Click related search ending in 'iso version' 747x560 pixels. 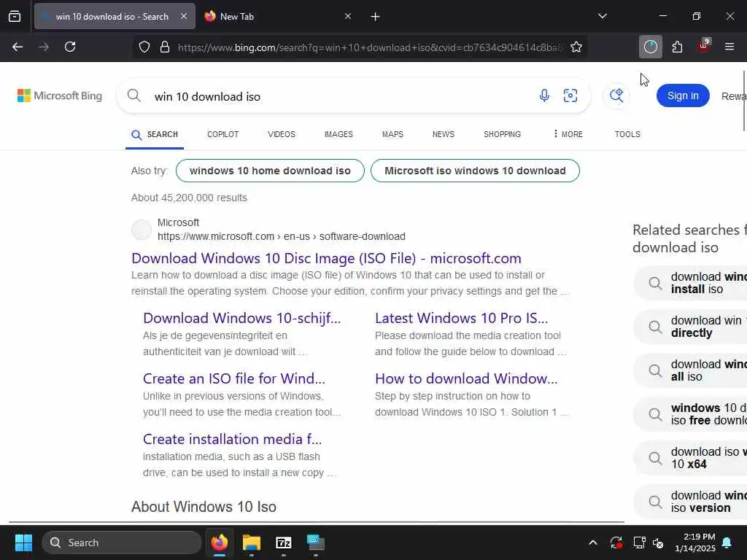coord(690,502)
